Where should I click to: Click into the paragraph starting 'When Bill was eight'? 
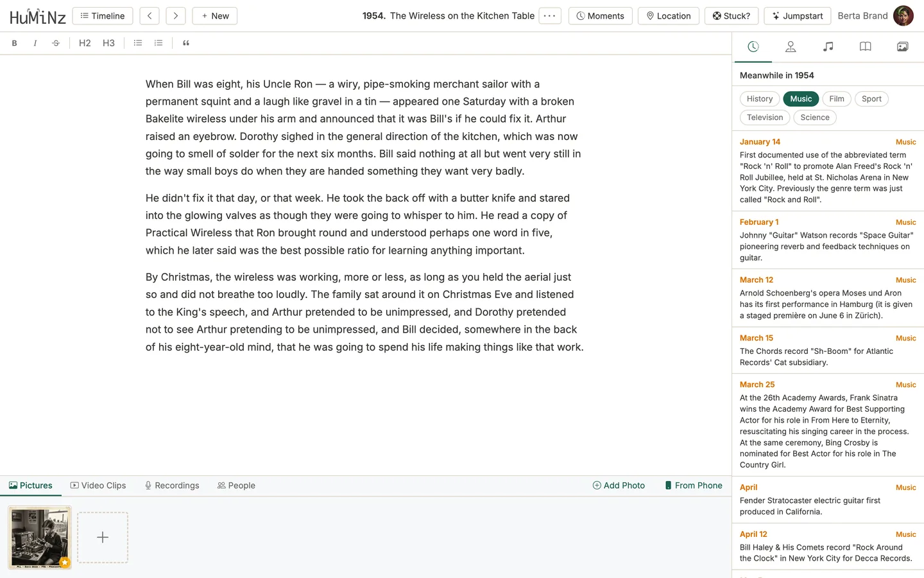364,128
